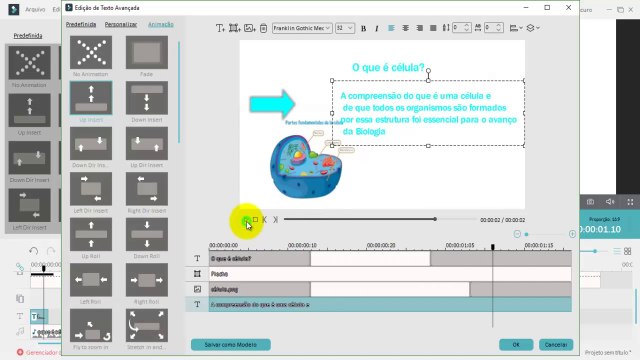Step to previous frame
The image size is (640, 360).
pos(264,220)
